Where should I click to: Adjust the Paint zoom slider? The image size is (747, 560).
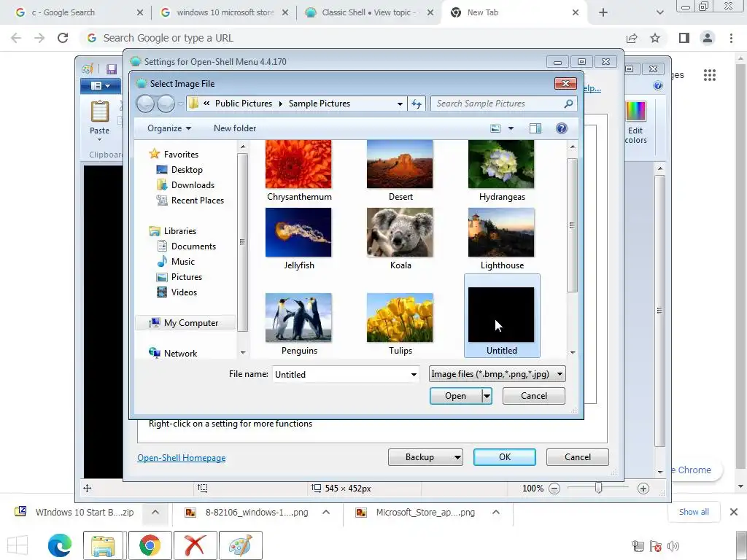coord(598,488)
